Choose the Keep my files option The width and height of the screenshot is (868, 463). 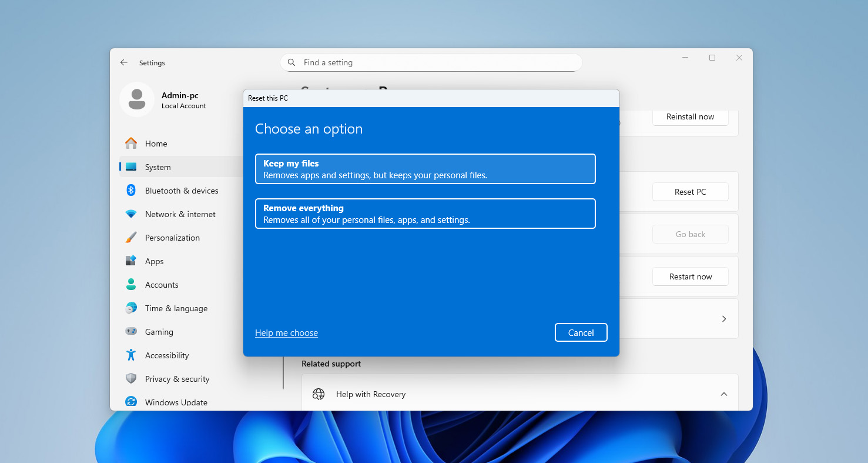tap(425, 169)
